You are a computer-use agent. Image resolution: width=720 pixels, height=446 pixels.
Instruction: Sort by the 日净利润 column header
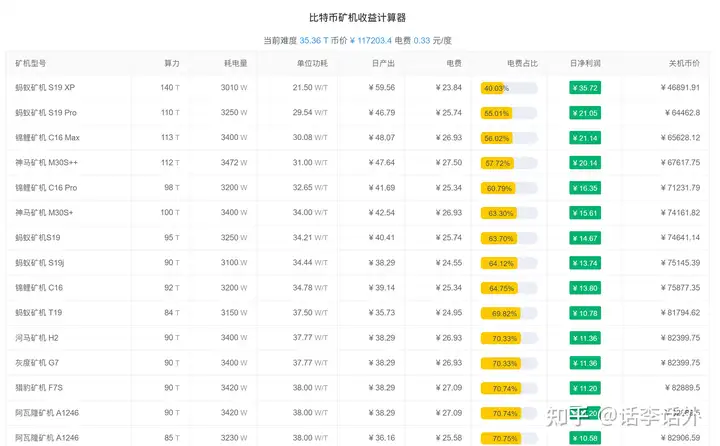(x=585, y=63)
